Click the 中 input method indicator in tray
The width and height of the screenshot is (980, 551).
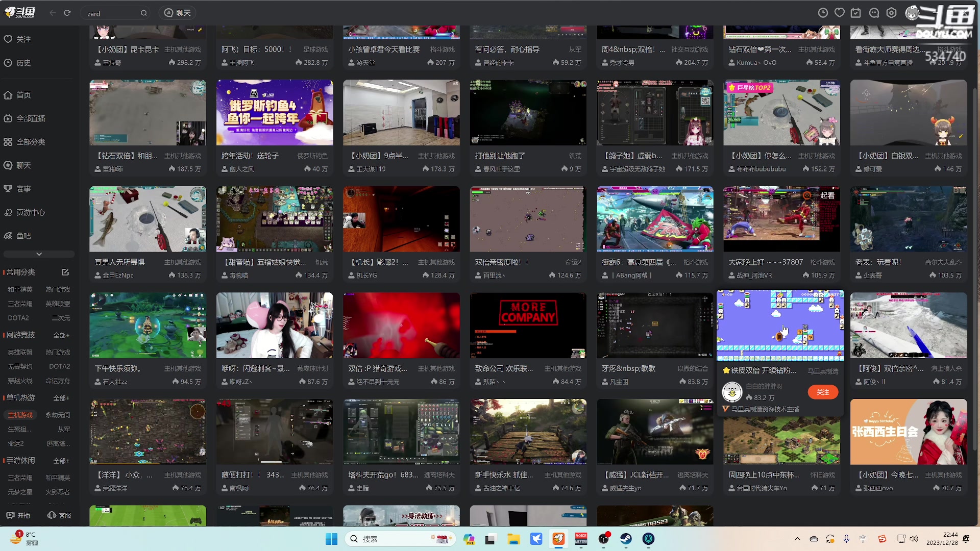(x=863, y=539)
